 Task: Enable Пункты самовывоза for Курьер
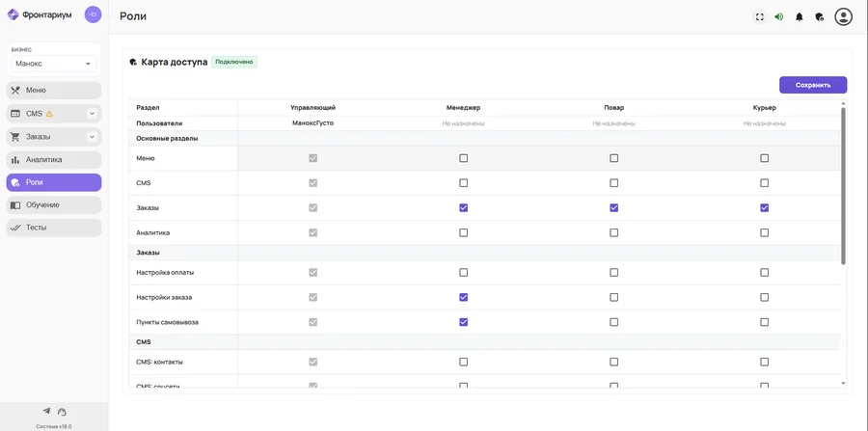tap(765, 322)
